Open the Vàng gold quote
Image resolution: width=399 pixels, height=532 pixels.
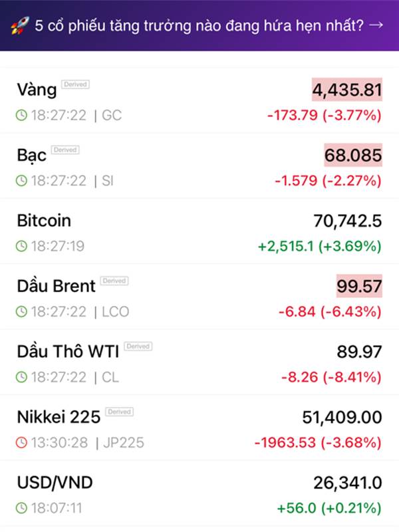coord(37,90)
